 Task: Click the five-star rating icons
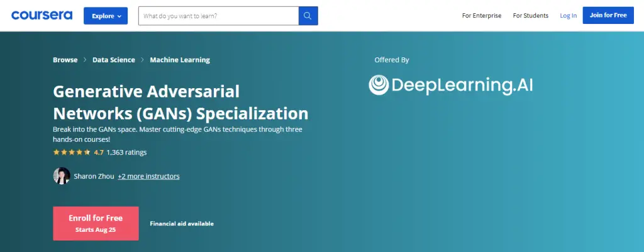point(71,152)
